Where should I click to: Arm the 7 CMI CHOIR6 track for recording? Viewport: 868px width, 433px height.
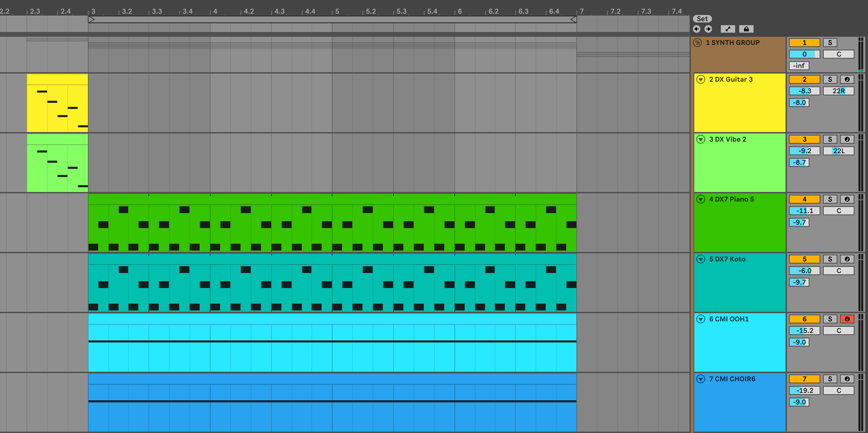pyautogui.click(x=847, y=379)
